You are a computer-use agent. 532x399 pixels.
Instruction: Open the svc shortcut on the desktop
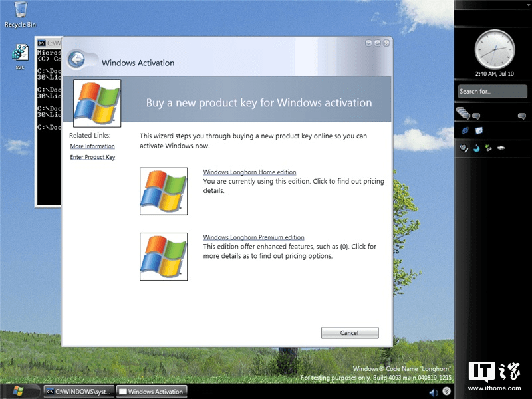point(19,53)
